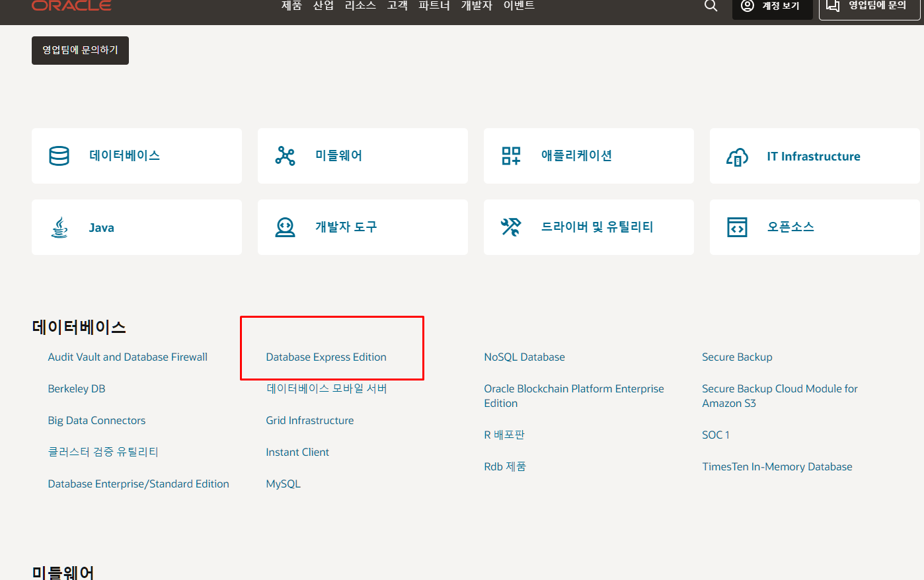Click the Java coffee cup icon
The image size is (924, 580).
59,227
